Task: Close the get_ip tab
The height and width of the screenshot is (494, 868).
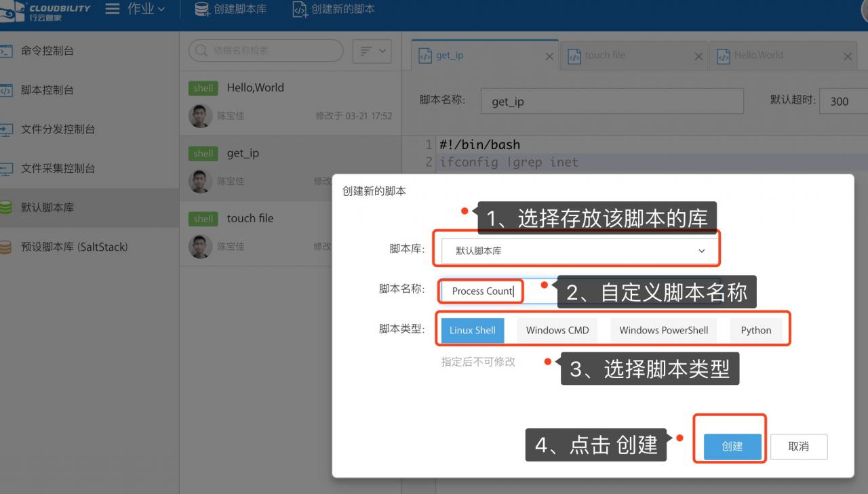Action: coord(549,56)
